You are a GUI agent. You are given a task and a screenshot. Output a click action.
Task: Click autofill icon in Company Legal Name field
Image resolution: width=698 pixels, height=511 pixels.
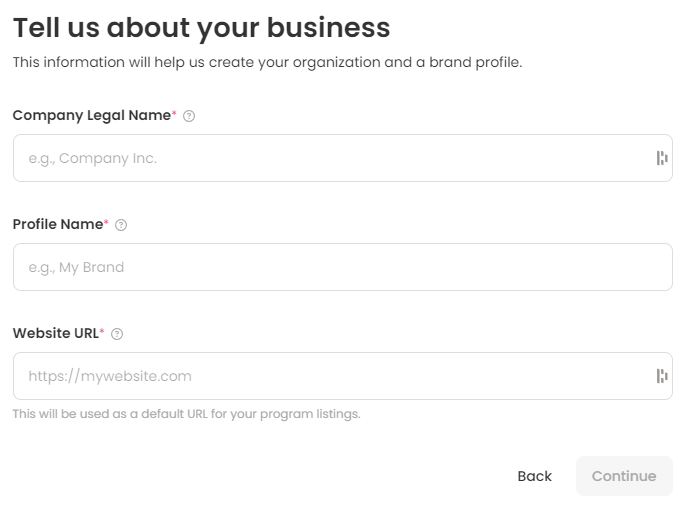click(661, 158)
